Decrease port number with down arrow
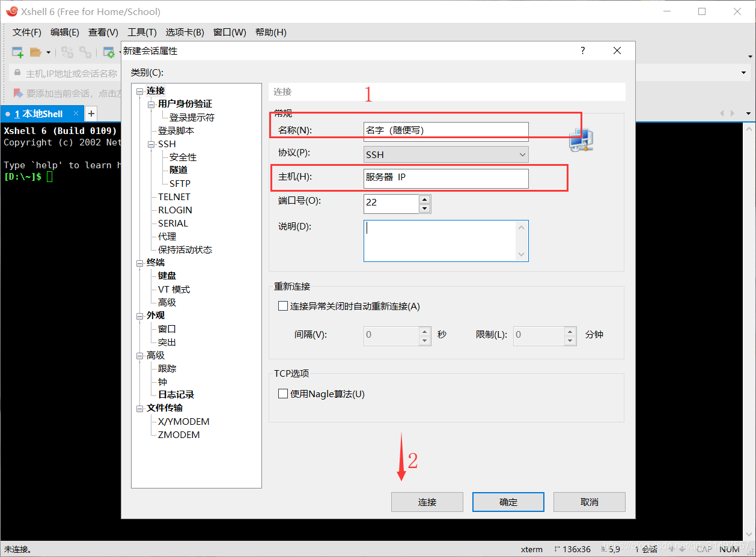The width and height of the screenshot is (756, 557). click(x=425, y=208)
